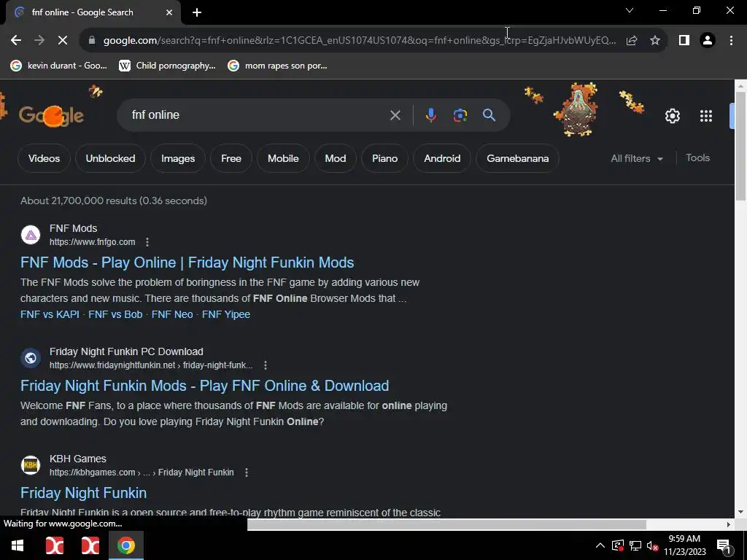This screenshot has height=560, width=747.
Task: Open Friday Night Funkin Mods - Play FNF Online result
Action: click(x=204, y=386)
